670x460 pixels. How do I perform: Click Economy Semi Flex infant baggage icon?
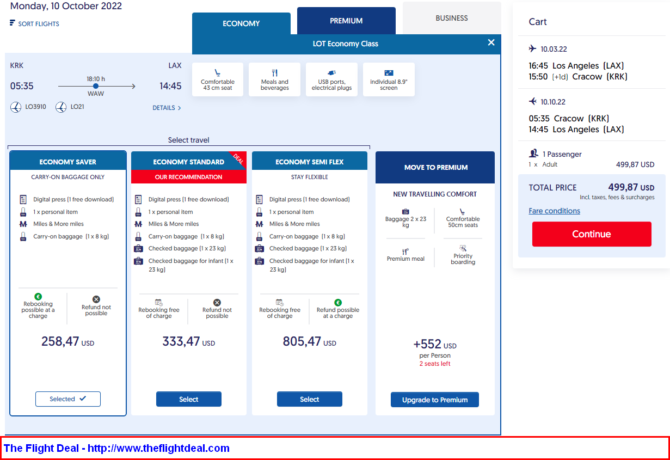click(x=259, y=261)
